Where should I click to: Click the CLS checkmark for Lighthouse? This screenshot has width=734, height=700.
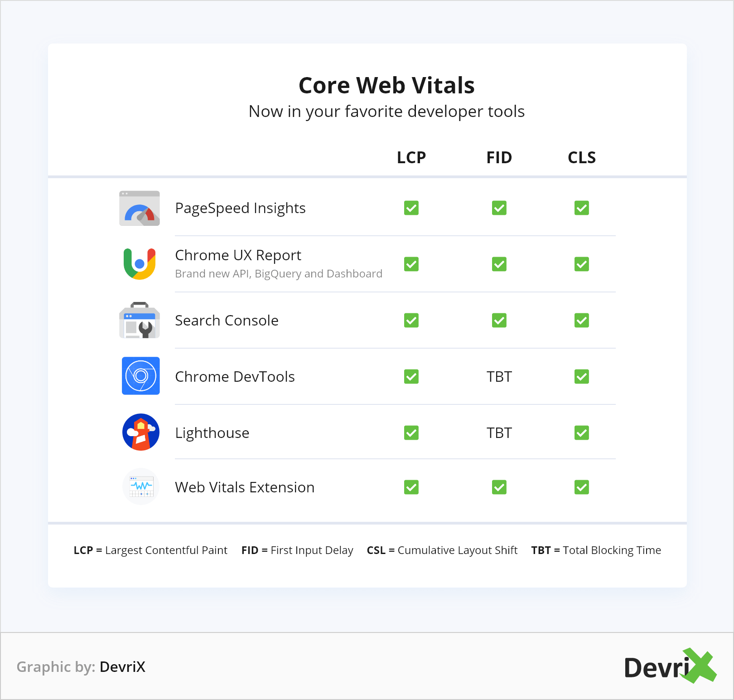coord(582,433)
